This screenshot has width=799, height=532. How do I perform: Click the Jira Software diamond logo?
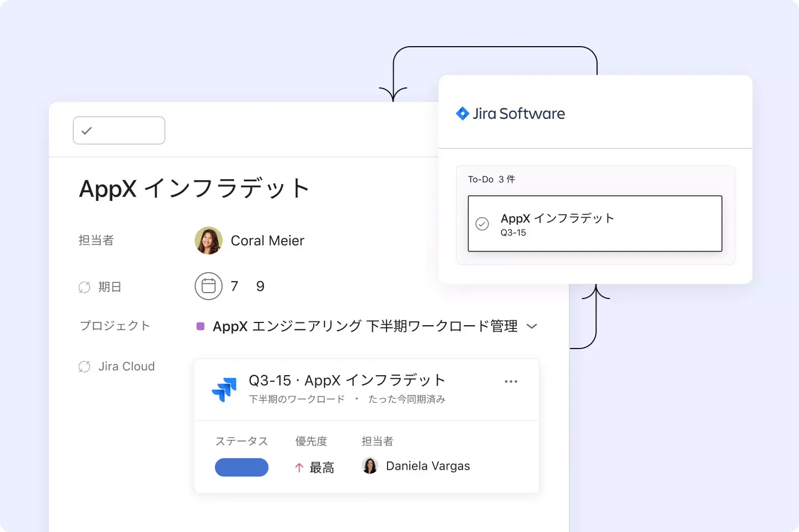[x=462, y=113]
